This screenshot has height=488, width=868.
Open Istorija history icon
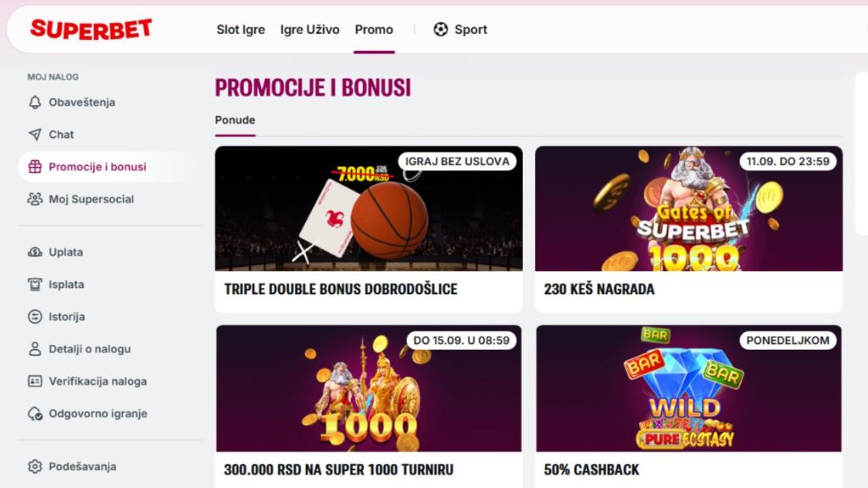(x=35, y=317)
